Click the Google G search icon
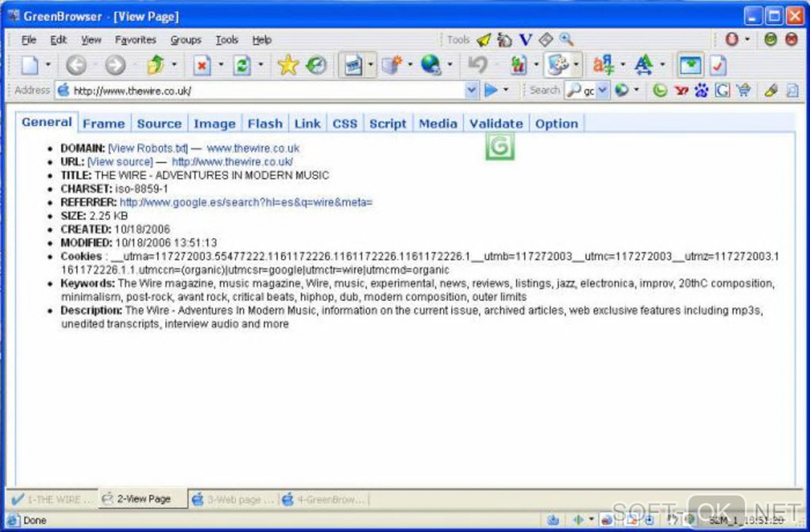The width and height of the screenshot is (810, 532). pyautogui.click(x=722, y=91)
